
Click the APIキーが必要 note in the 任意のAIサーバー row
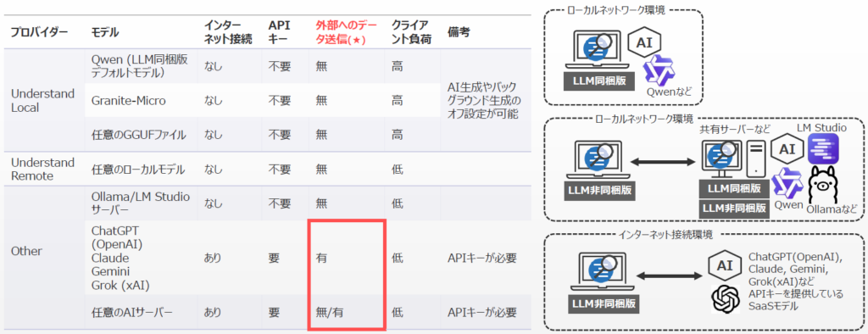click(x=481, y=313)
